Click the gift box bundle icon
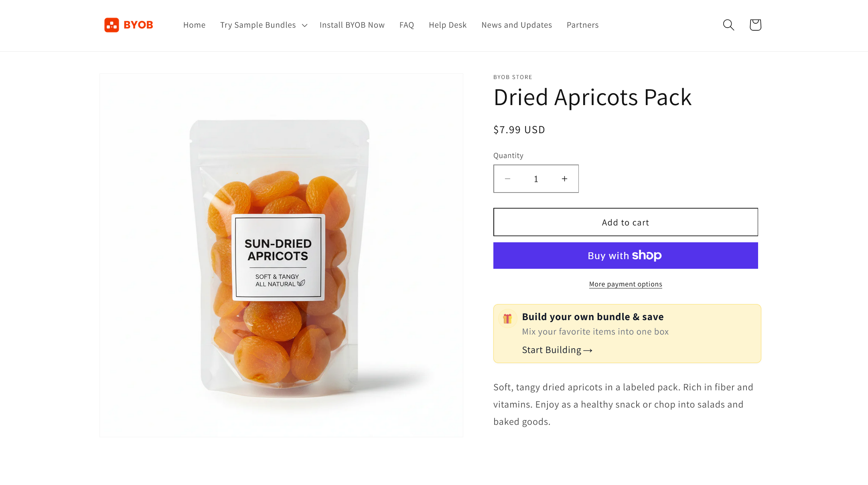 coord(507,319)
